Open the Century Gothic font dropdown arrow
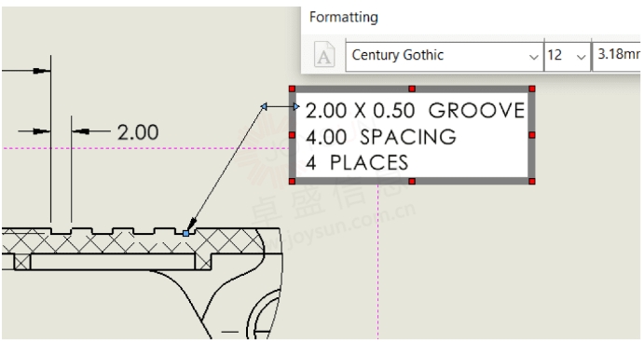 533,57
